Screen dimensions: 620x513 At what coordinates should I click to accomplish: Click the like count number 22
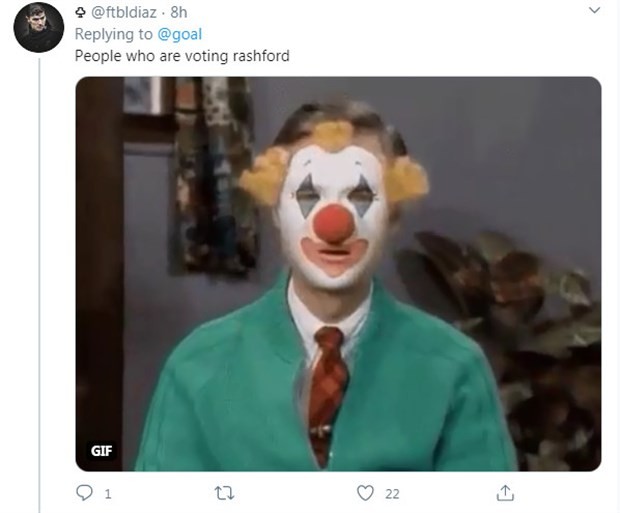tap(393, 494)
